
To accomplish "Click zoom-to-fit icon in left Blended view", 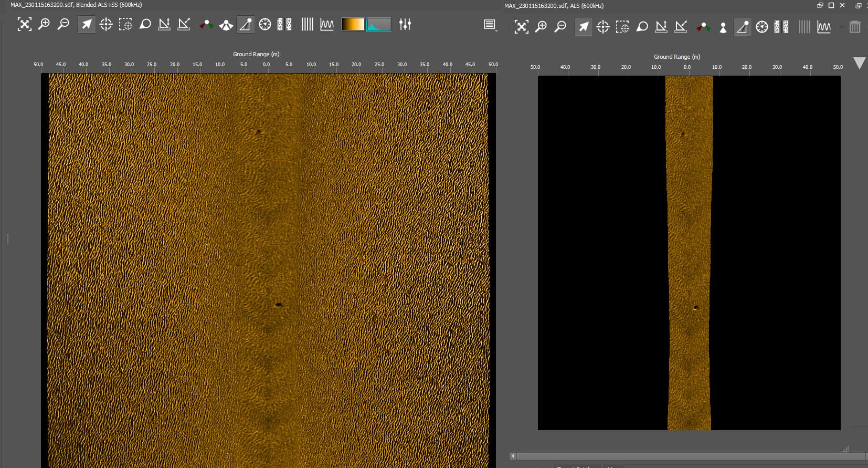I will click(24, 24).
